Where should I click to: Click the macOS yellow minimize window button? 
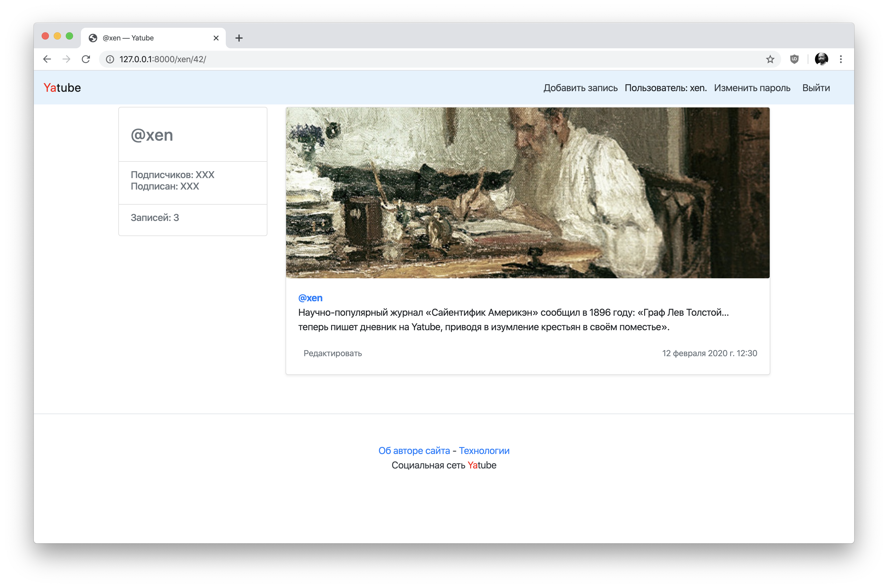point(57,36)
